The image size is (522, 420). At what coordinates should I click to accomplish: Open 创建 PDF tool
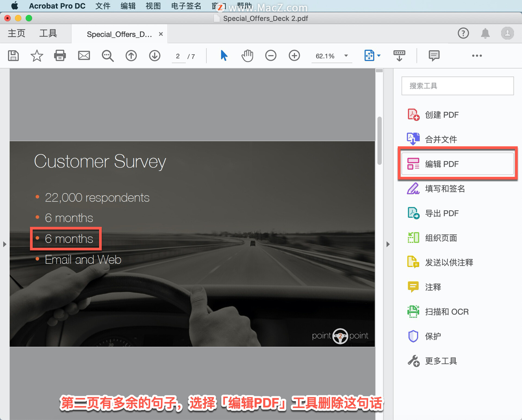coord(458,115)
